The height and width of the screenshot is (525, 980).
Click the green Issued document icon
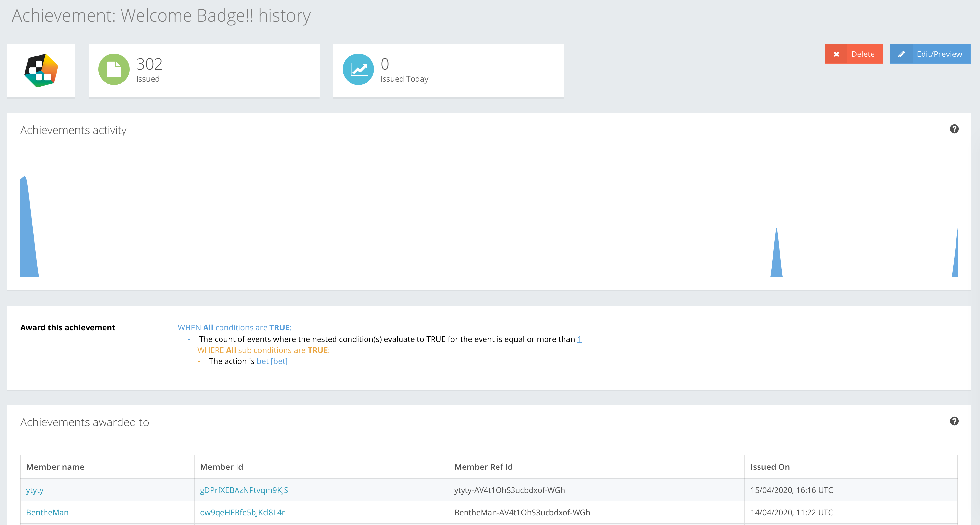114,69
